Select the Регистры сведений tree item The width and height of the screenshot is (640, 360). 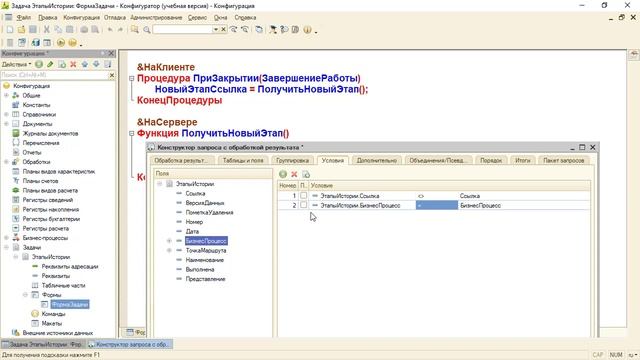tap(48, 200)
